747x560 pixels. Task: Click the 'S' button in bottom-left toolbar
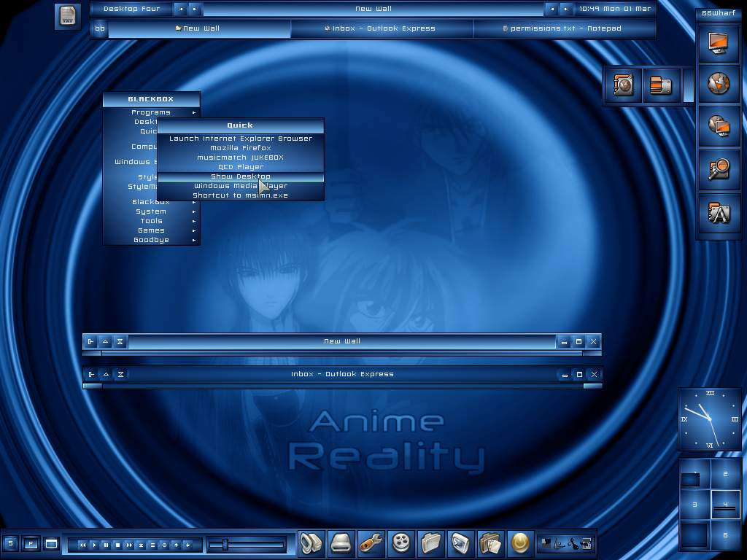[11, 543]
